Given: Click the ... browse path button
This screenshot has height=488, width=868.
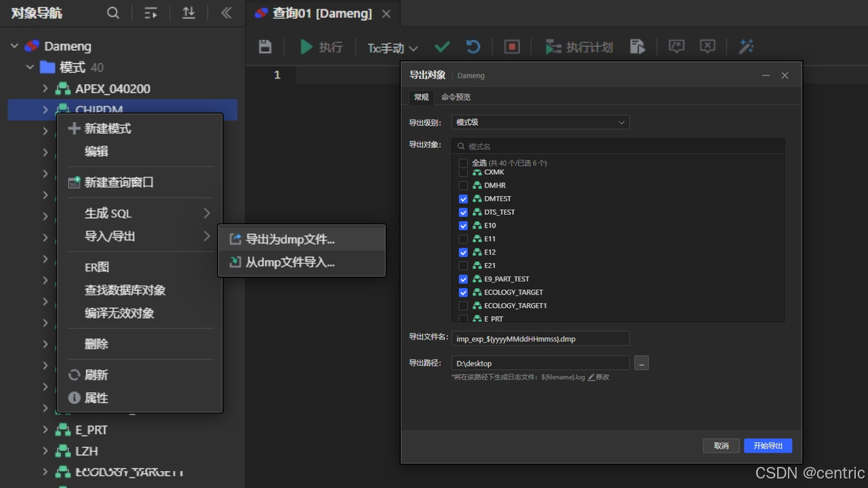Looking at the screenshot, I should coord(642,363).
